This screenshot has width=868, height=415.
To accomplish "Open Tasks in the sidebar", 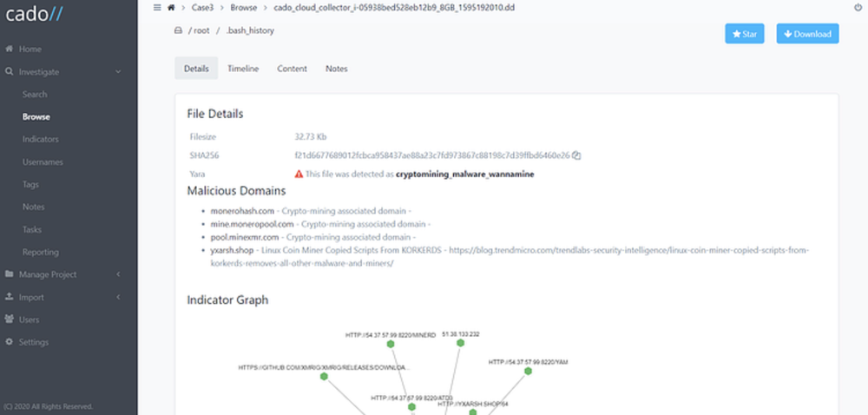I will coord(32,229).
